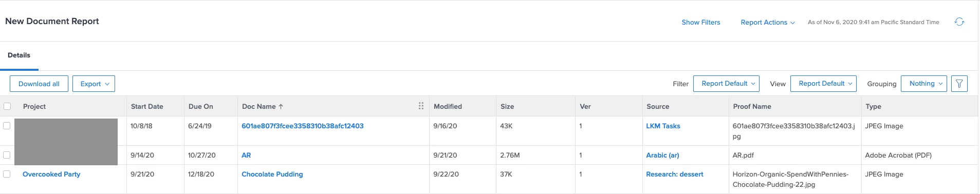Viewport: 980px width, 194px height.
Task: Expand the Grouping Nothing dropdown
Action: 923,84
